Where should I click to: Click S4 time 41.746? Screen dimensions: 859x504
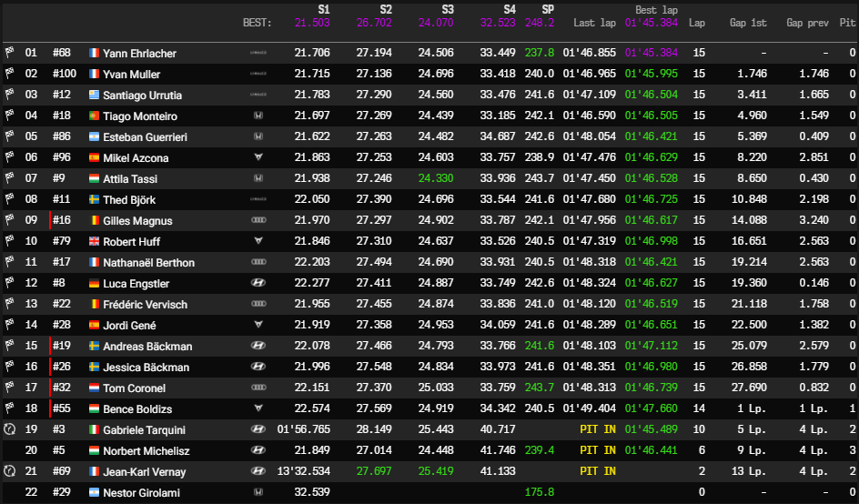pyautogui.click(x=498, y=450)
